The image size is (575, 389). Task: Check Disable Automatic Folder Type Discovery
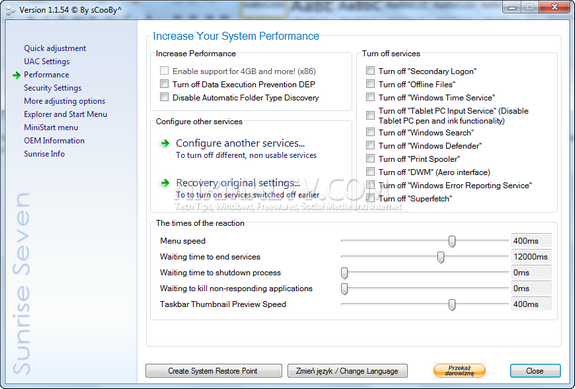(x=164, y=97)
